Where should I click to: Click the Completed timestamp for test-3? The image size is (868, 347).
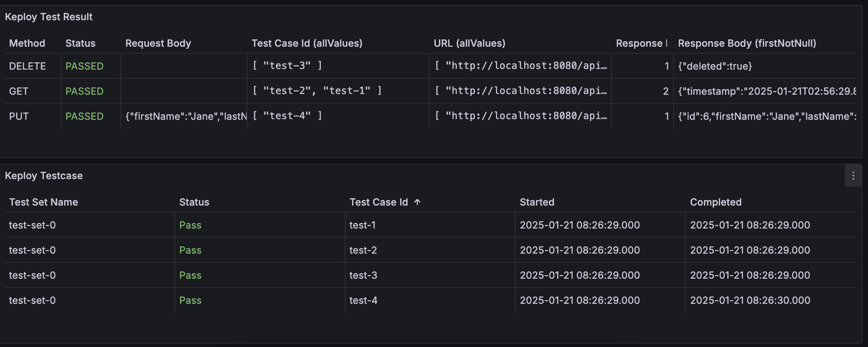click(750, 275)
